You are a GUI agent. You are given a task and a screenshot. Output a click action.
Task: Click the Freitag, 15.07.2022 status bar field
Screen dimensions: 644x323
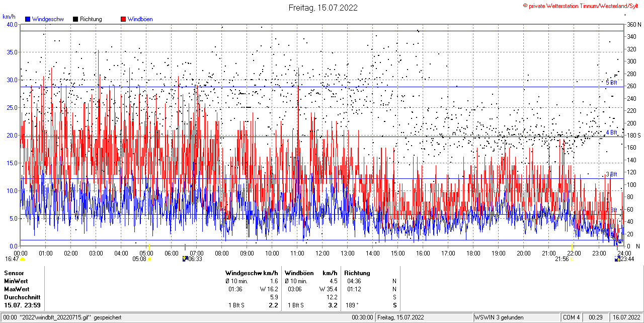pyautogui.click(x=425, y=317)
